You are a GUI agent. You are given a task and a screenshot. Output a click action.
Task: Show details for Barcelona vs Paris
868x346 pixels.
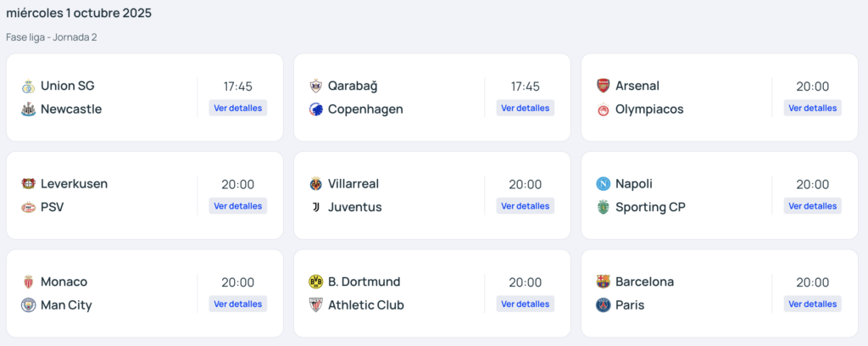click(x=813, y=304)
